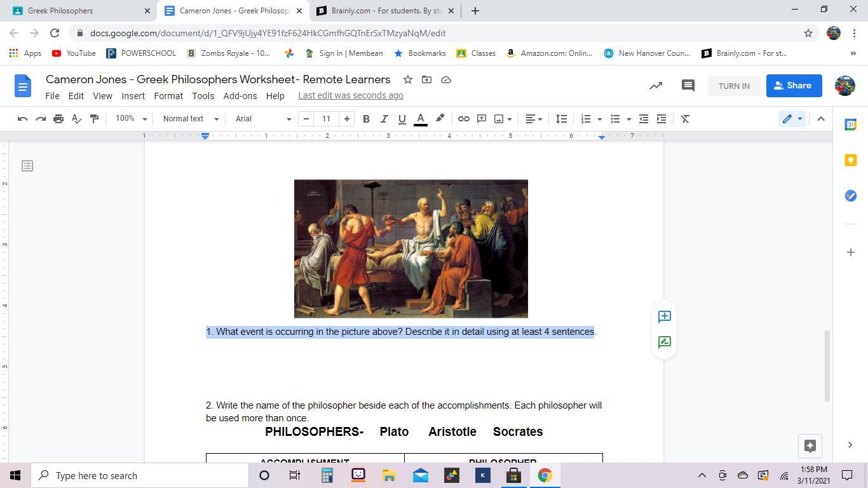This screenshot has height=488, width=868.
Task: Print the document using printer icon
Action: (x=58, y=119)
